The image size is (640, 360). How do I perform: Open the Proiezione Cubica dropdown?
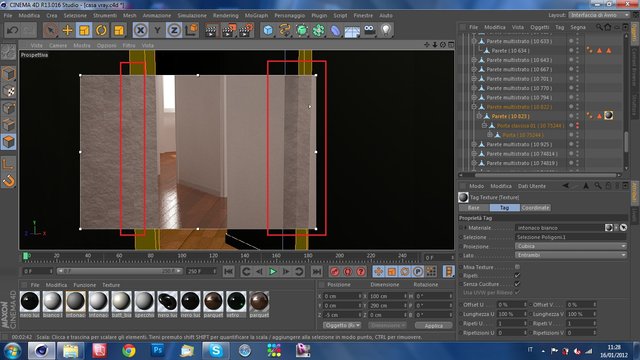point(571,246)
